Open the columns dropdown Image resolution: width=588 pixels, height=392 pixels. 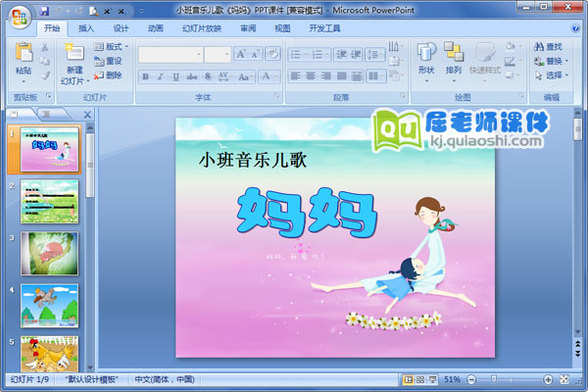click(375, 76)
